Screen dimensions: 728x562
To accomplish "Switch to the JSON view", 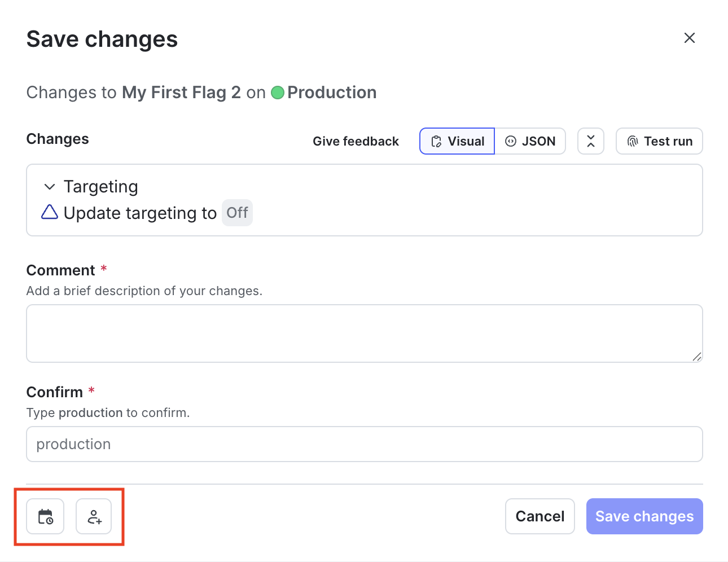I will (530, 141).
